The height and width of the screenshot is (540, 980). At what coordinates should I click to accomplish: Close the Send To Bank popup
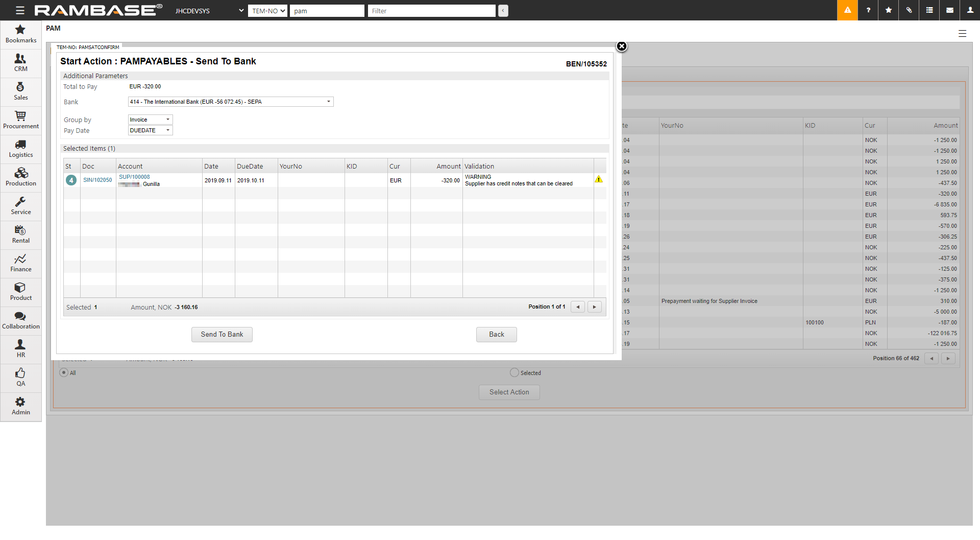click(x=621, y=46)
